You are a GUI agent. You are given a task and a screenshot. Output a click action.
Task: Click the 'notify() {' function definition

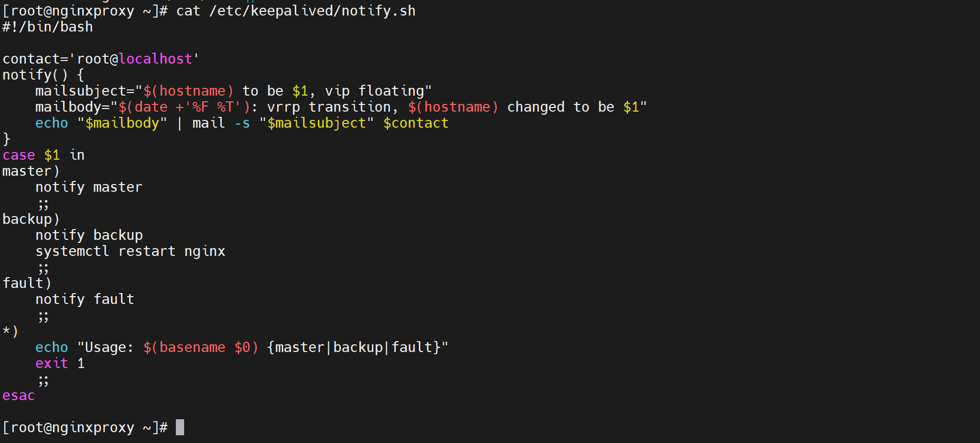[x=43, y=75]
